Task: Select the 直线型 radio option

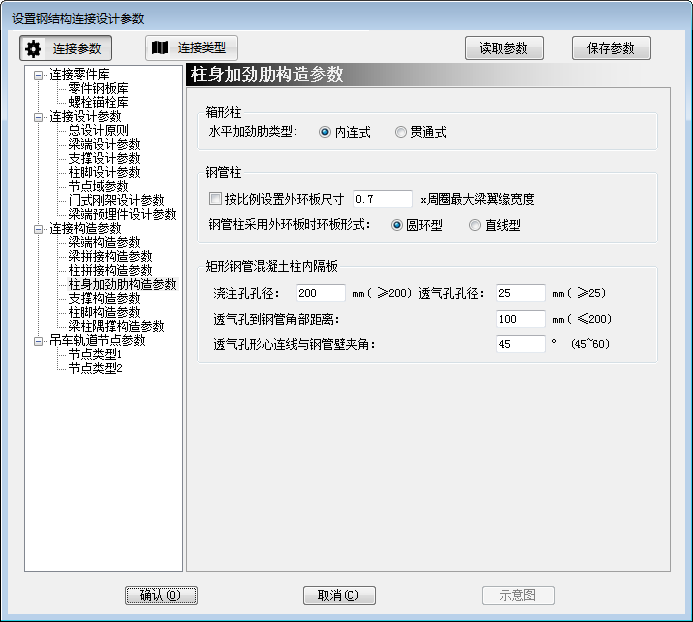Action: click(x=475, y=225)
